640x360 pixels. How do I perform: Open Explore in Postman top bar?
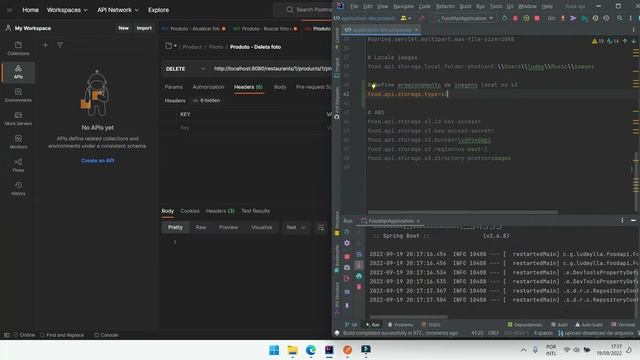158,10
